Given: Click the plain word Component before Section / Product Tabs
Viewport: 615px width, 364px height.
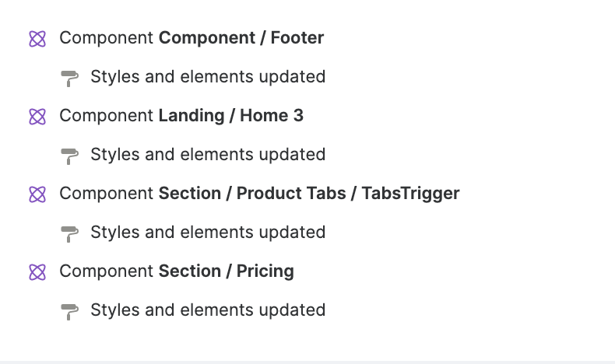Looking at the screenshot, I should coord(107,193).
